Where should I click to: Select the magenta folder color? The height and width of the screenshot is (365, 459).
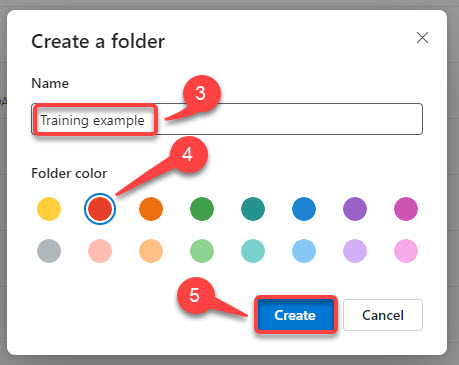[406, 209]
